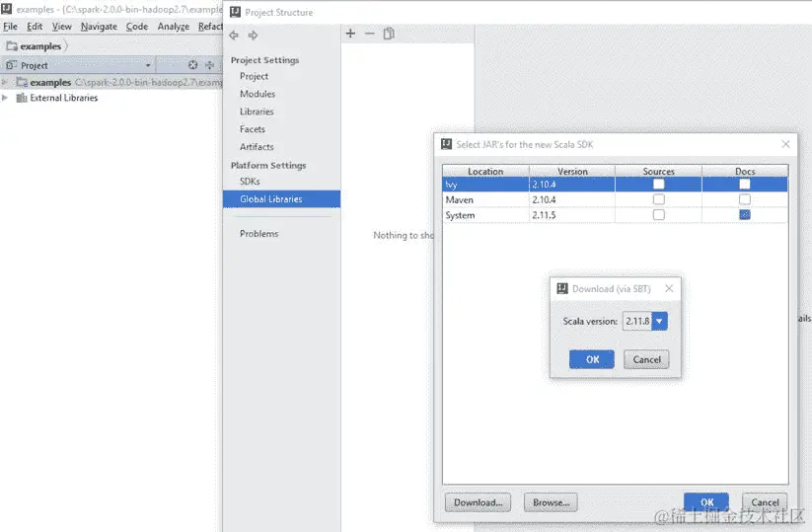Click the Scala version field showing 2.11.8

[637, 321]
